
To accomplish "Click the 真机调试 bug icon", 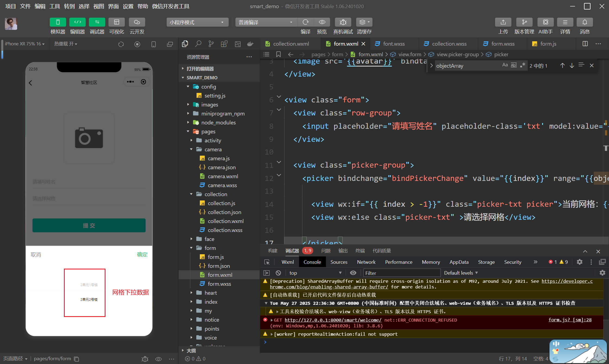I will coord(343,22).
